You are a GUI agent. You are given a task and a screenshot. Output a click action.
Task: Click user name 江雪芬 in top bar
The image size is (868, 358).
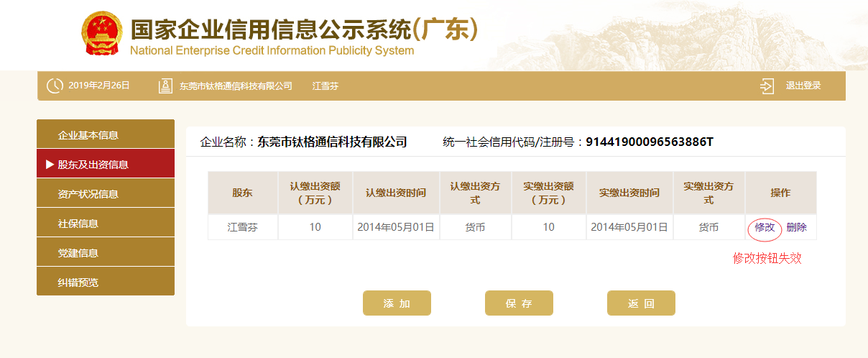tap(325, 86)
